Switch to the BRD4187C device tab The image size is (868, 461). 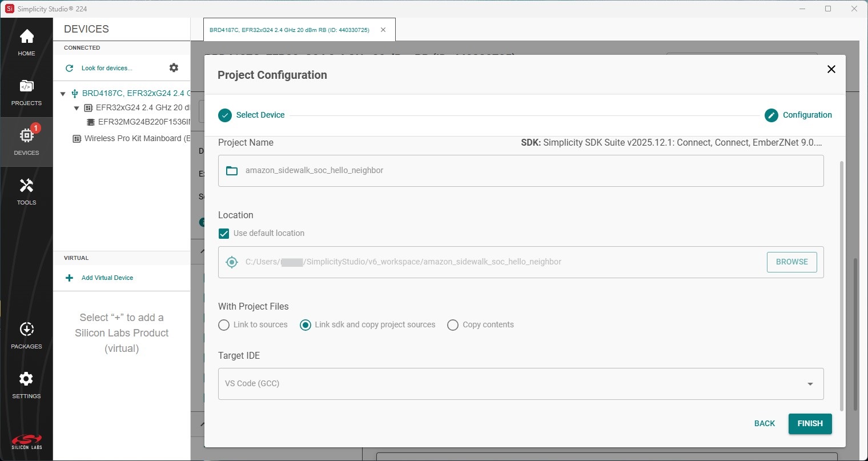(290, 30)
